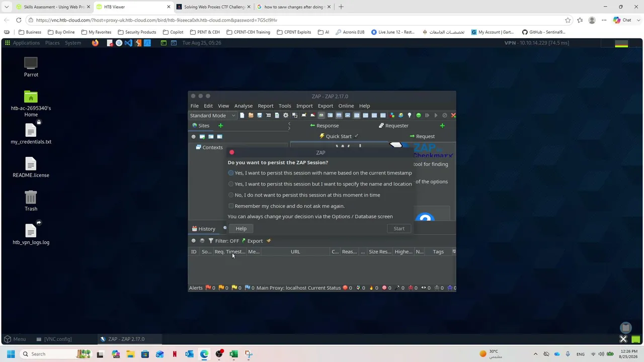Click the green break-on-all-requests circle icon
644x362 pixels.
pos(419,115)
